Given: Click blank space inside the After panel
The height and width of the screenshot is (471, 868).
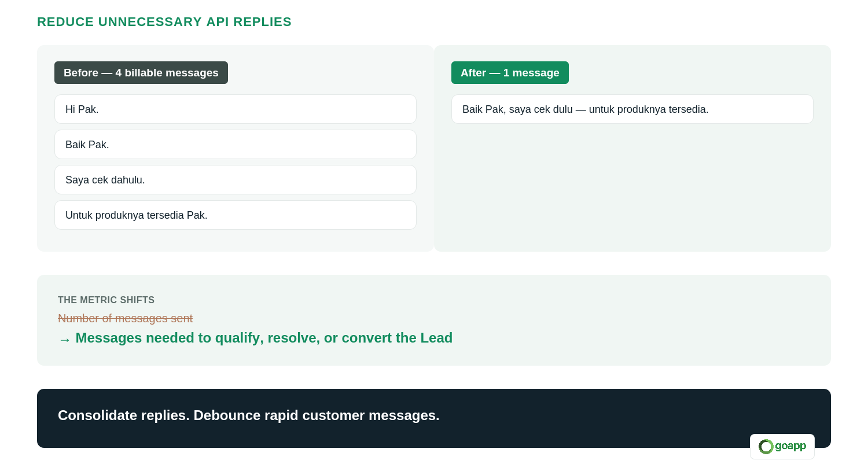Looking at the screenshot, I should tap(632, 191).
